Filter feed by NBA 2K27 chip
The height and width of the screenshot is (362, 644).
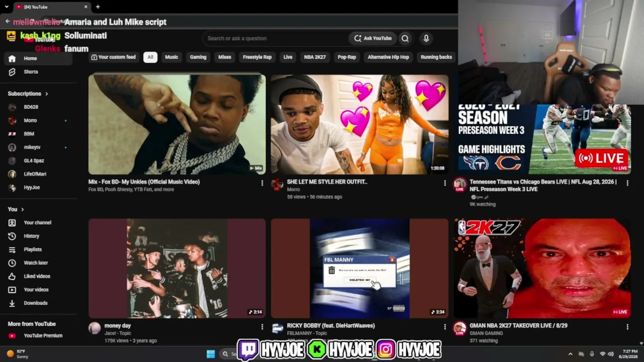pos(315,57)
